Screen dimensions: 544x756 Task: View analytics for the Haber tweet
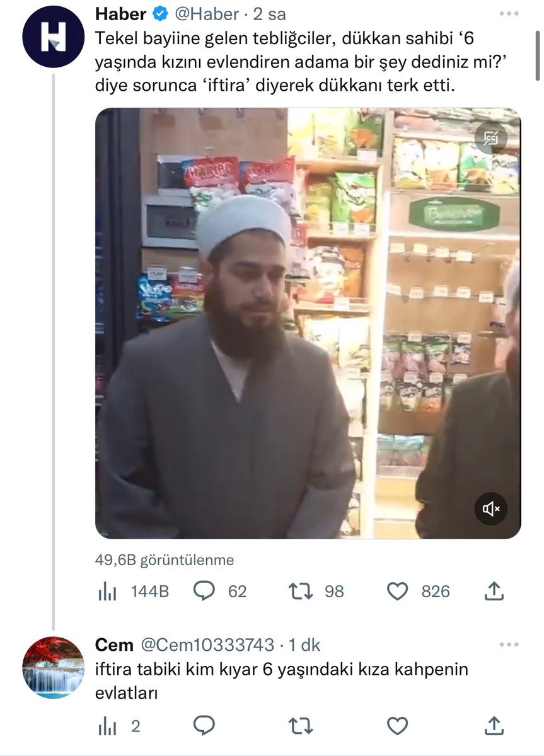[x=108, y=591]
